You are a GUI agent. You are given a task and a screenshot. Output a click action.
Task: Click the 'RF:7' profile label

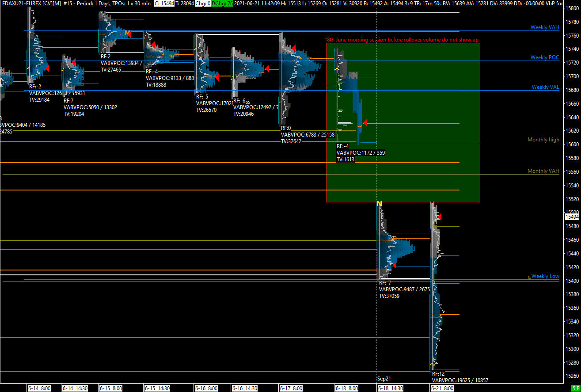(68, 100)
